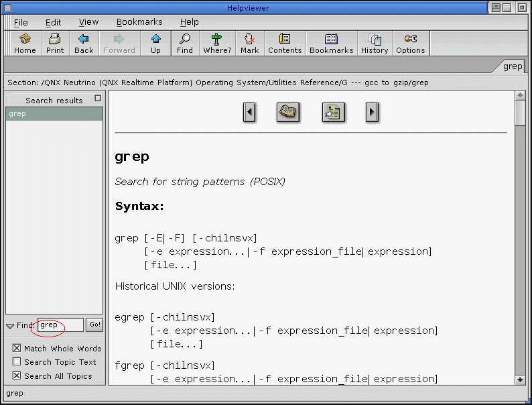Open Helpviewer Options

[411, 44]
